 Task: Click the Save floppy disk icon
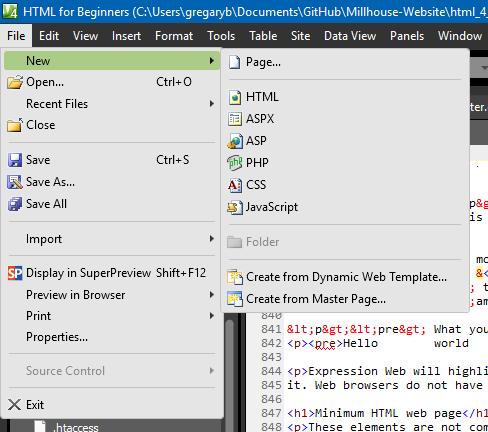[x=15, y=160]
